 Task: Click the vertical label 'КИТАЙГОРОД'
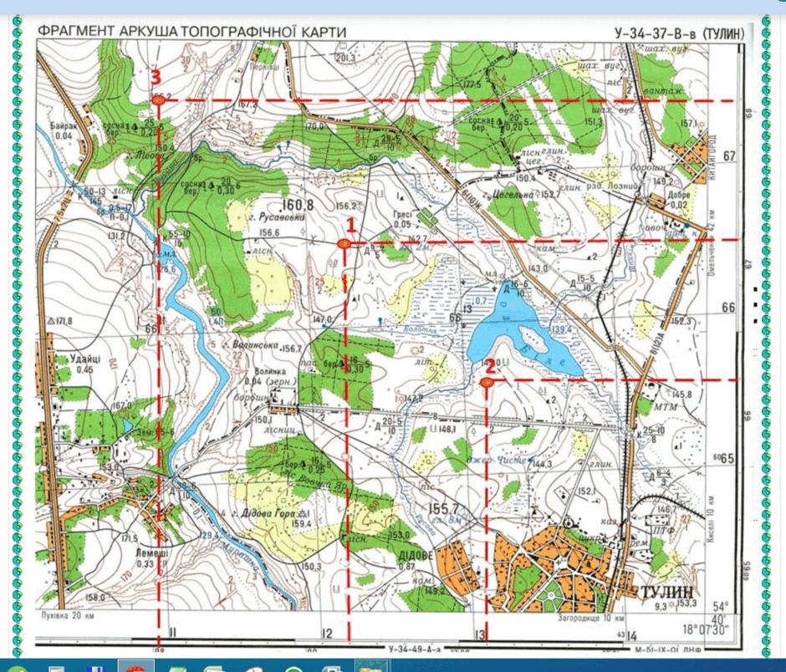tap(713, 156)
